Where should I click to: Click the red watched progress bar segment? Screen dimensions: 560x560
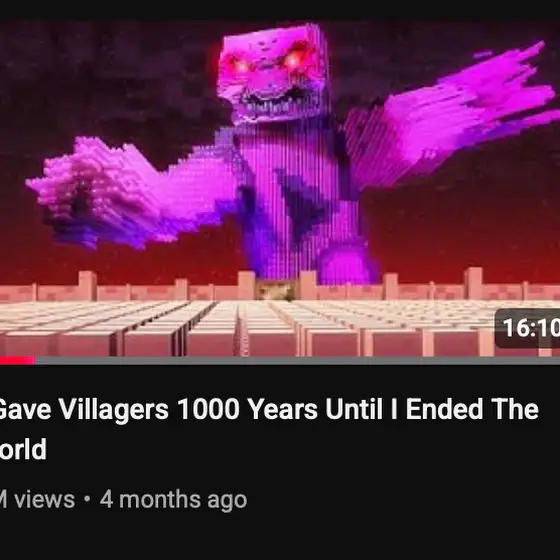point(18,360)
